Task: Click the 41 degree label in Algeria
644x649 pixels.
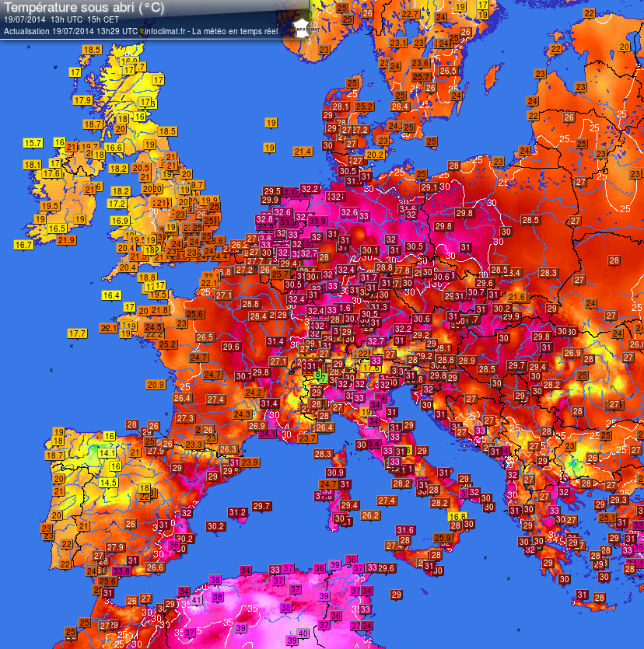Action: pos(196,600)
